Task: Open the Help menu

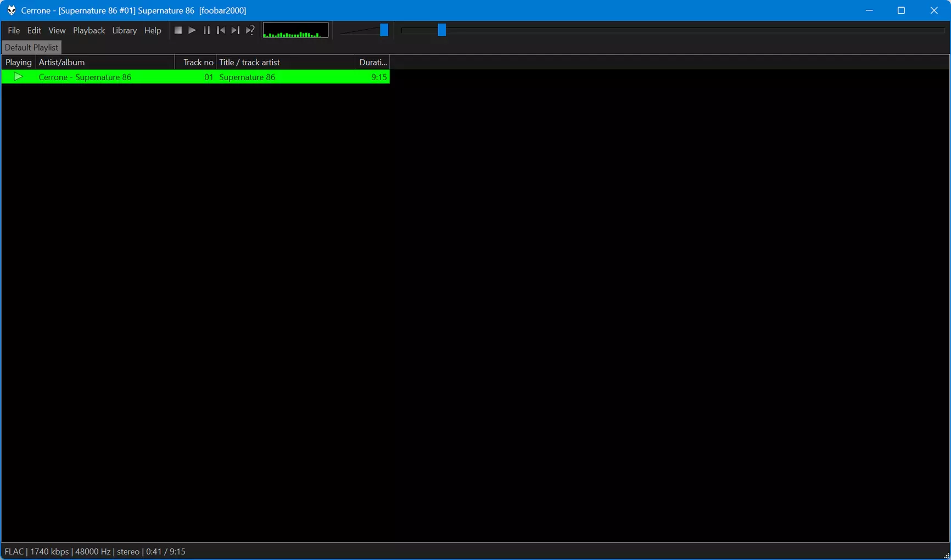Action: [x=153, y=30]
